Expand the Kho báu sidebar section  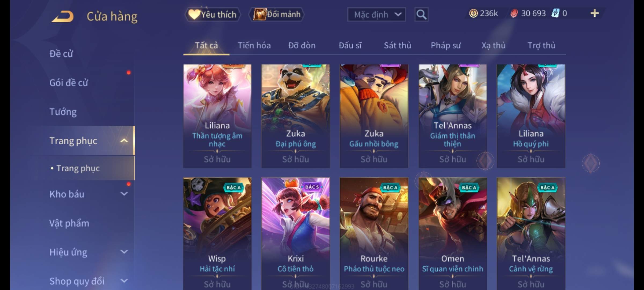[x=124, y=194]
